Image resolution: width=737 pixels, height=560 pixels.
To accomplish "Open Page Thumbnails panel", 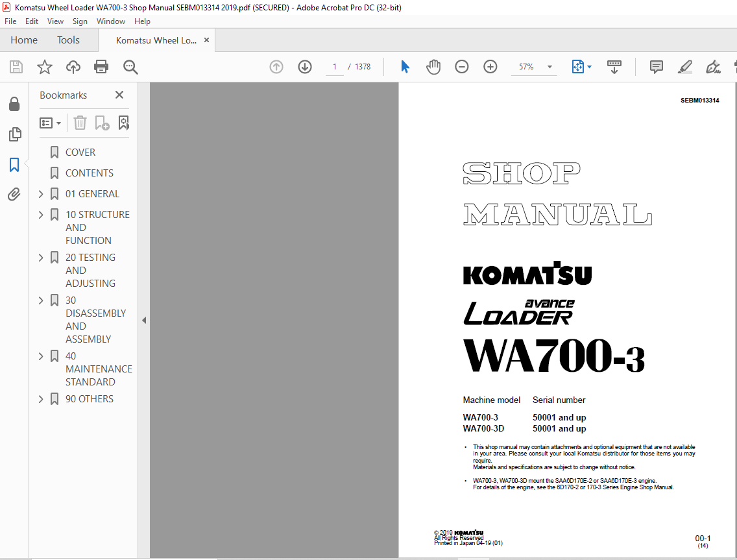I will 14,134.
